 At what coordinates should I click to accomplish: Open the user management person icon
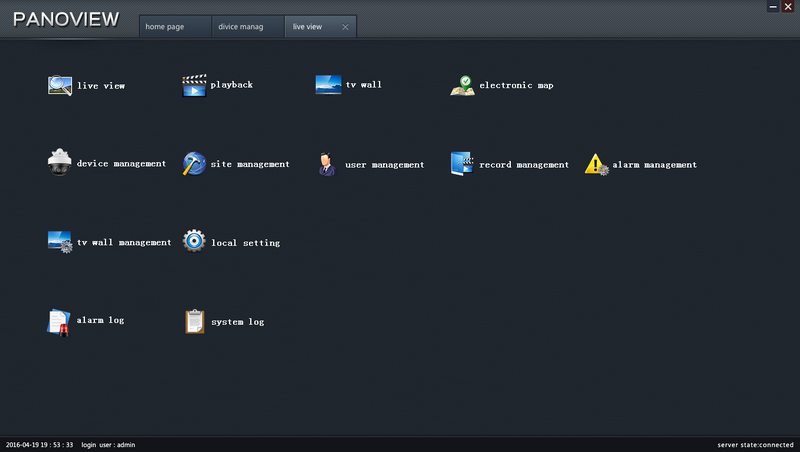[327, 164]
